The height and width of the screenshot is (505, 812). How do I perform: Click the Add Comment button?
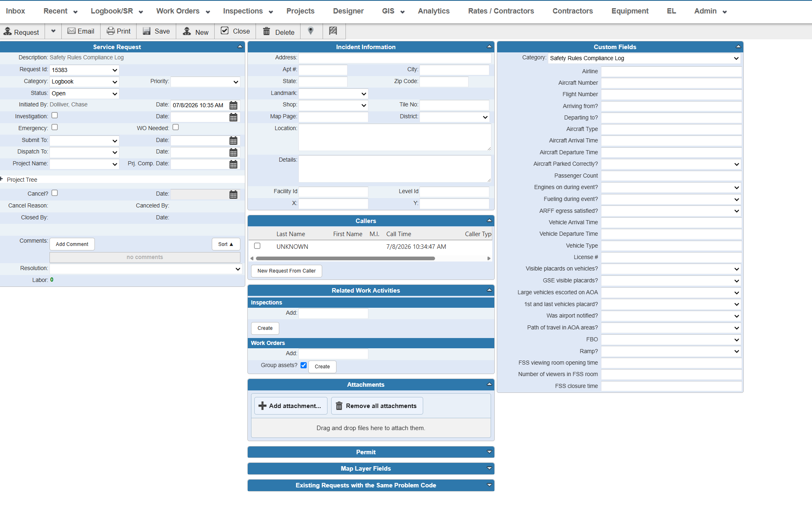tap(72, 244)
